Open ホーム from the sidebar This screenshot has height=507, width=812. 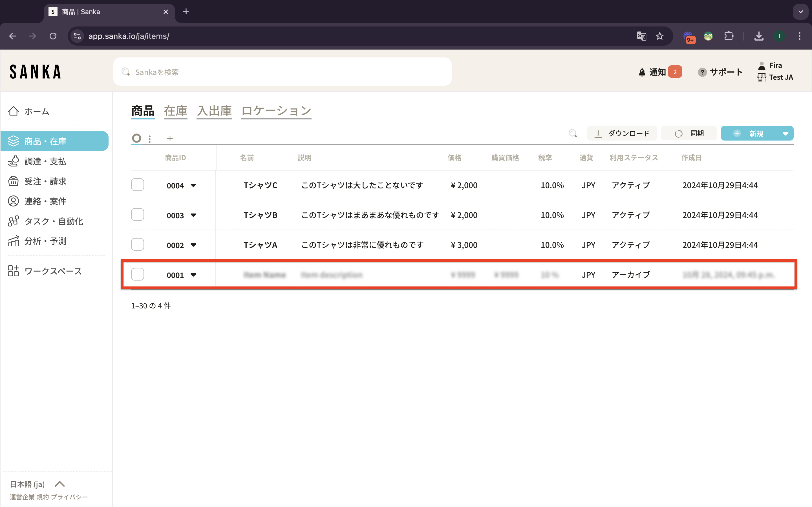[37, 111]
